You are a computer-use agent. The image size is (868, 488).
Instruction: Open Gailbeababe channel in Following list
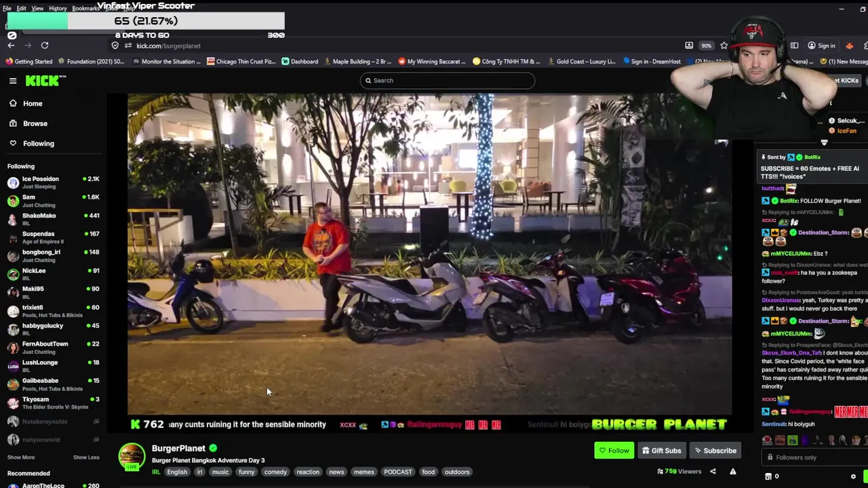click(x=53, y=384)
